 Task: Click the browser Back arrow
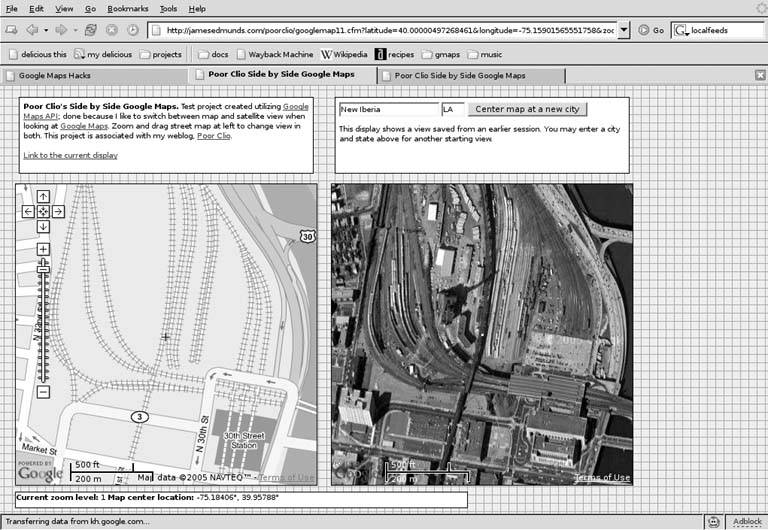tap(30, 30)
